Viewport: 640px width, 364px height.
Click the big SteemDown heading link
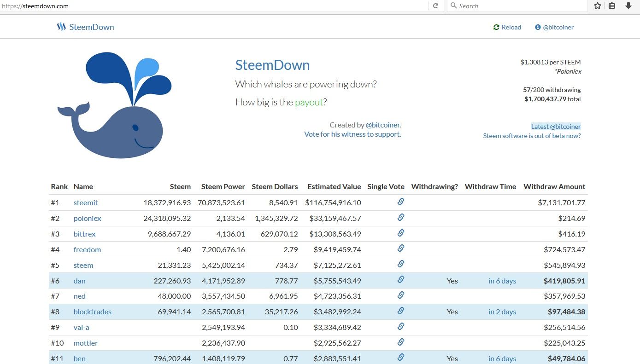coord(272,65)
